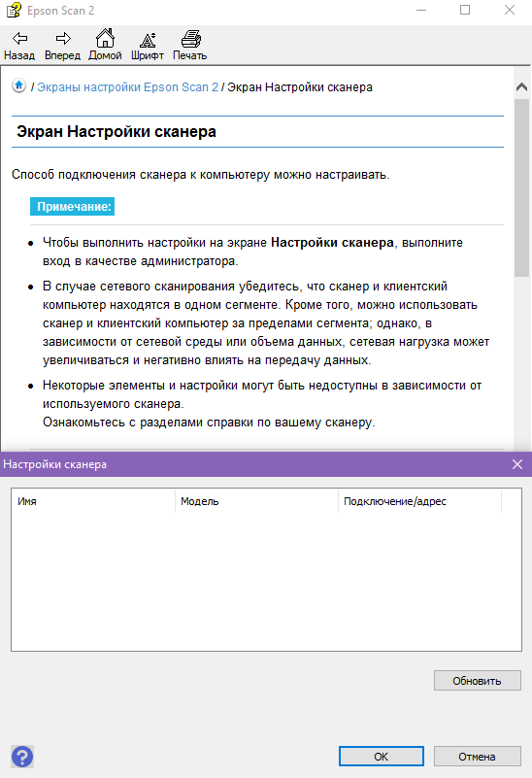Open Экраны настройки Epson Scan 2 link

[x=127, y=87]
